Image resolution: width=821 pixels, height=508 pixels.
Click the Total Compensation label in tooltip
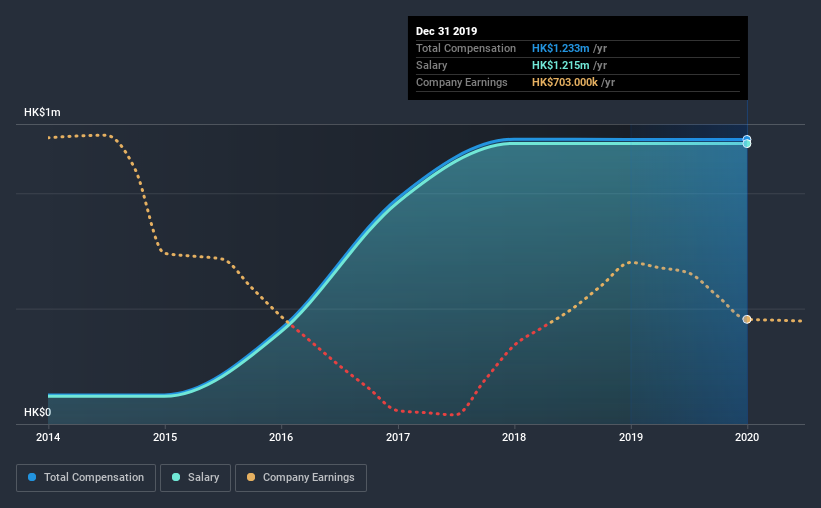click(x=466, y=48)
